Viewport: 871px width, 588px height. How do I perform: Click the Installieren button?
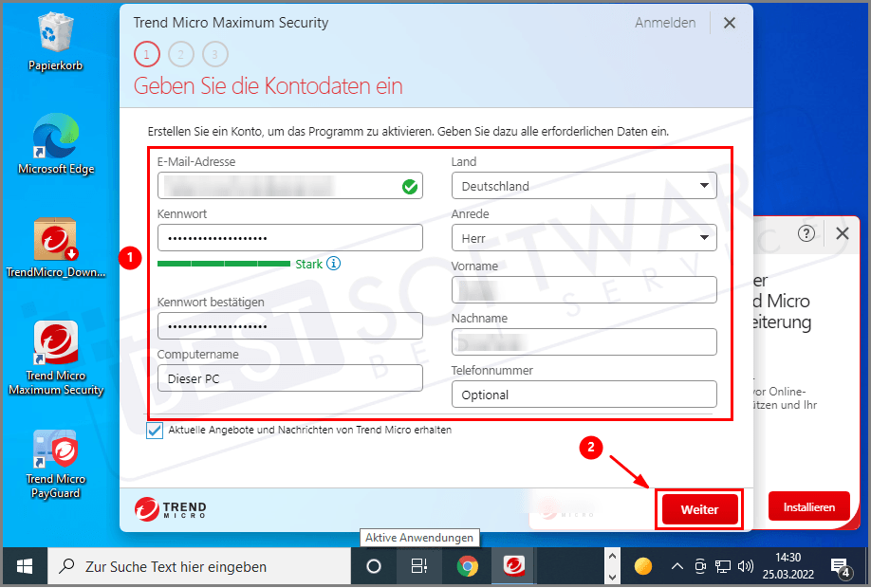pos(808,506)
